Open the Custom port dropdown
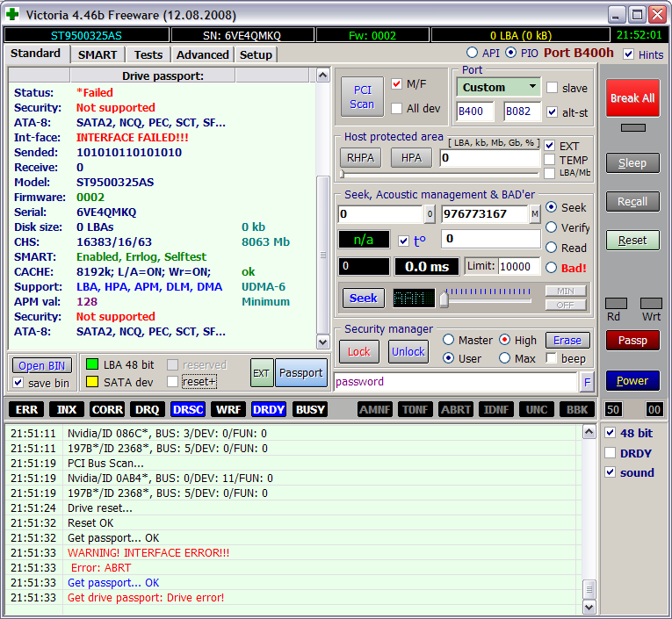This screenshot has width=672, height=619. coord(498,87)
